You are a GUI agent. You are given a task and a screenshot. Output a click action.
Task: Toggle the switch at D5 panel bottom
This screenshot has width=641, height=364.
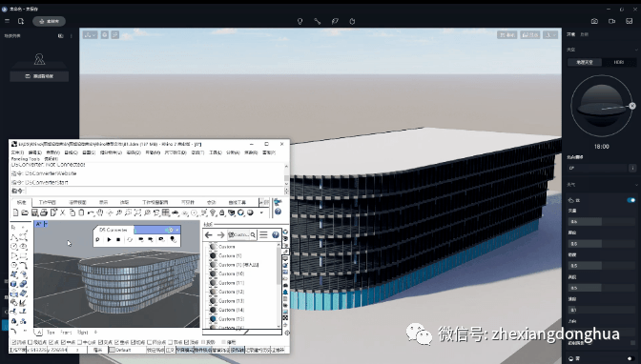[x=630, y=358]
